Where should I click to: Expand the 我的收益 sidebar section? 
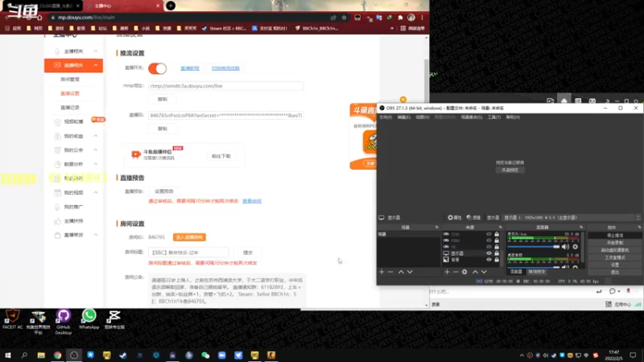coord(95,136)
